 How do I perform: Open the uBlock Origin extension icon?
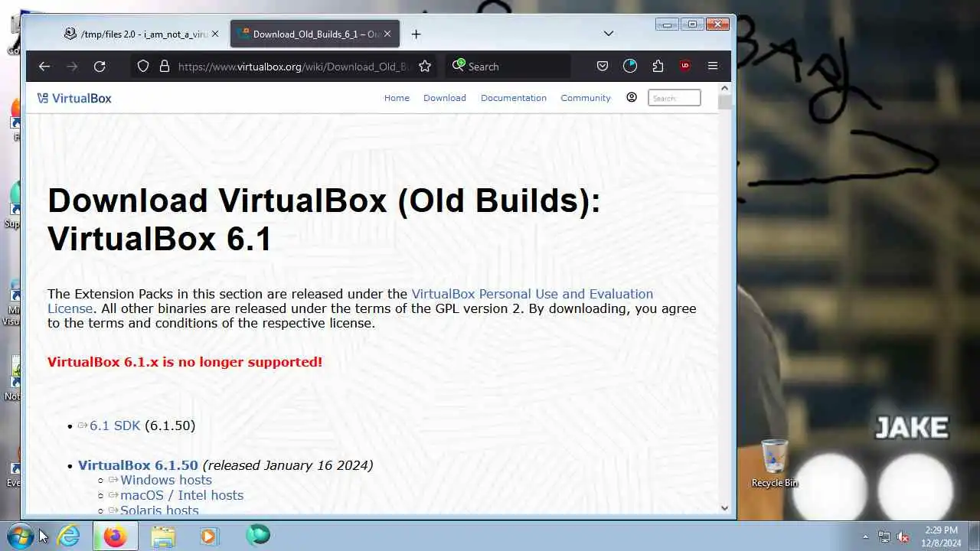[x=684, y=67]
